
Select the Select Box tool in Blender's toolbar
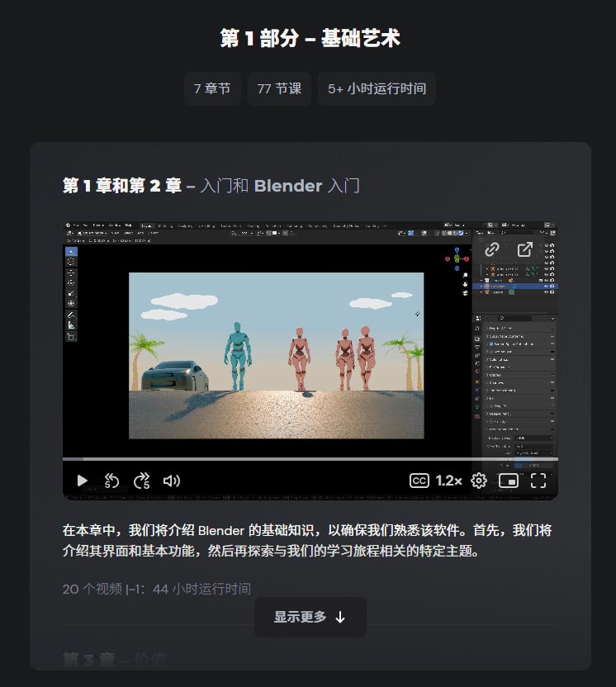[71, 252]
